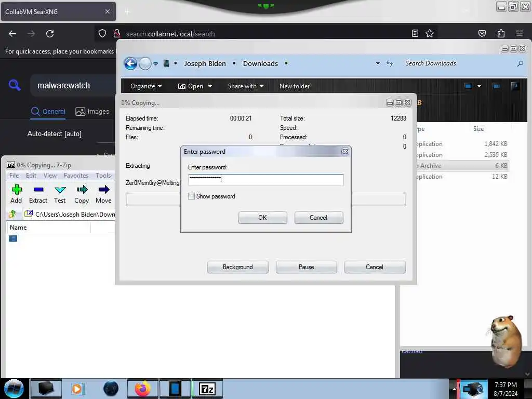Screen dimensions: 532x399
Task: Click the 7-Zip Test toolbar icon
Action: point(60,190)
